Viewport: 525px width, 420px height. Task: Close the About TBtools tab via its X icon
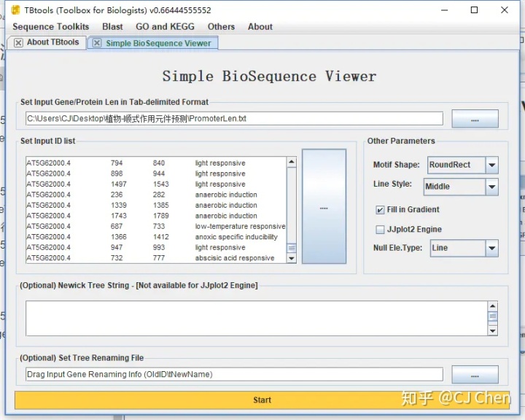pos(18,42)
